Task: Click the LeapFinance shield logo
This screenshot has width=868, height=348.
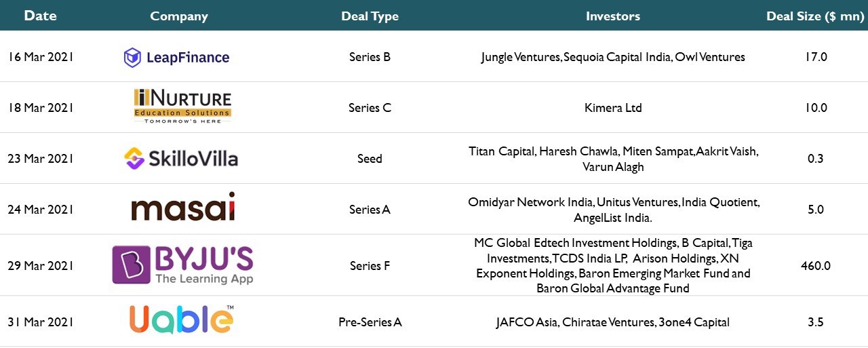Action: 176,58
